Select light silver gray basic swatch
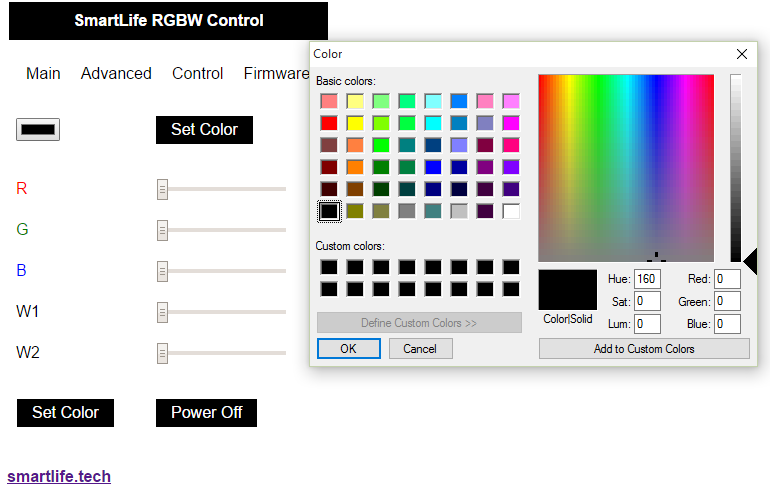 [459, 211]
